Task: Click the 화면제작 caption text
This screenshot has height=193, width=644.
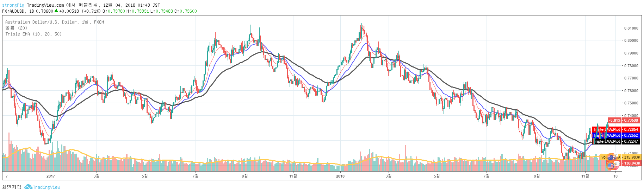Action: pyautogui.click(x=12, y=187)
